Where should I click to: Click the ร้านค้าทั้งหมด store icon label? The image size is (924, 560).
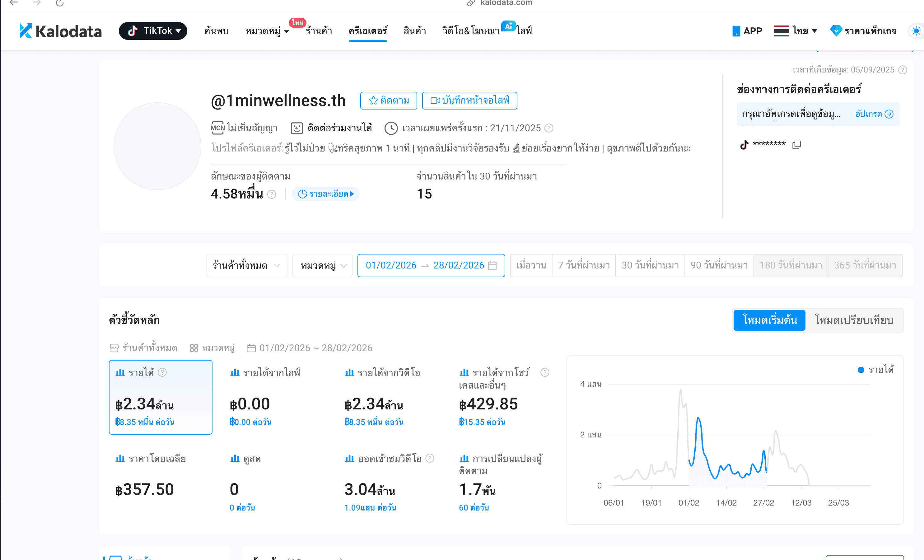(x=144, y=348)
